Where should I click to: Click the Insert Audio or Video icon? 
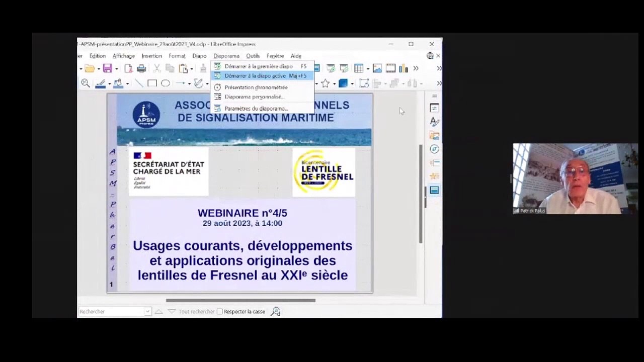click(x=390, y=68)
